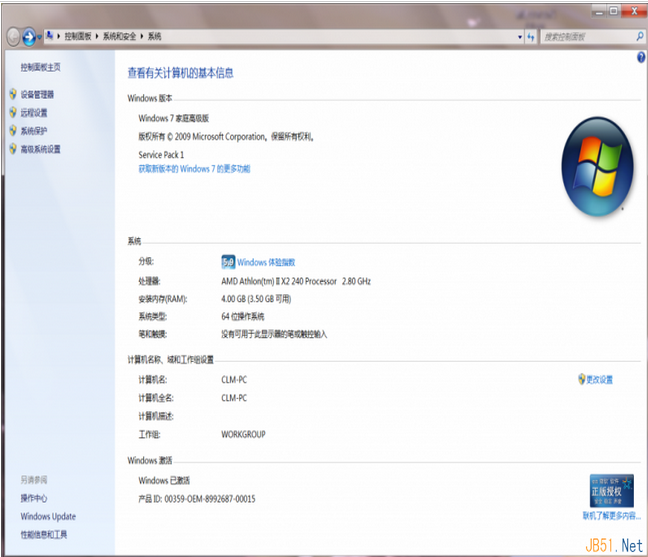Click inside the 搜索控制面板 search field
The width and height of the screenshot is (648, 557).
tap(586, 36)
